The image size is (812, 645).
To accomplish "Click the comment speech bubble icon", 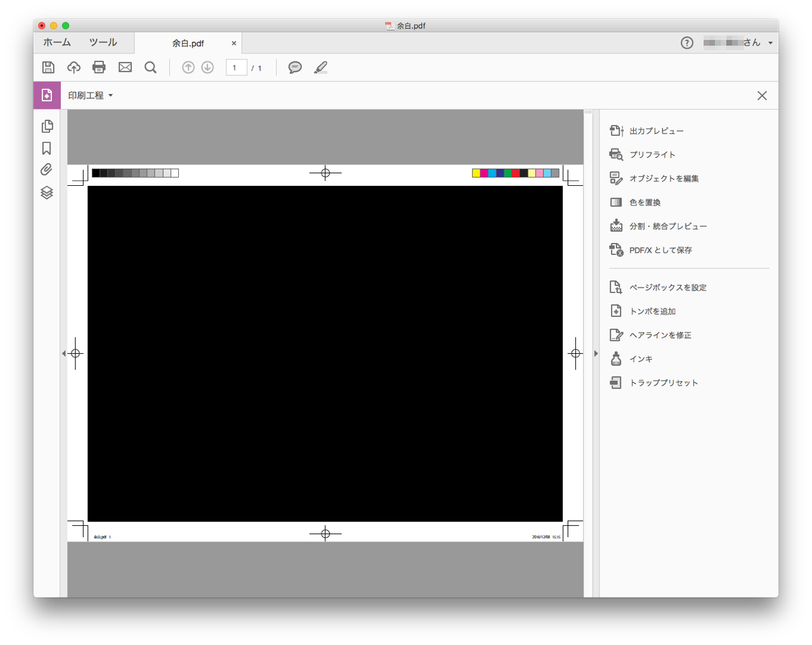I will (295, 67).
